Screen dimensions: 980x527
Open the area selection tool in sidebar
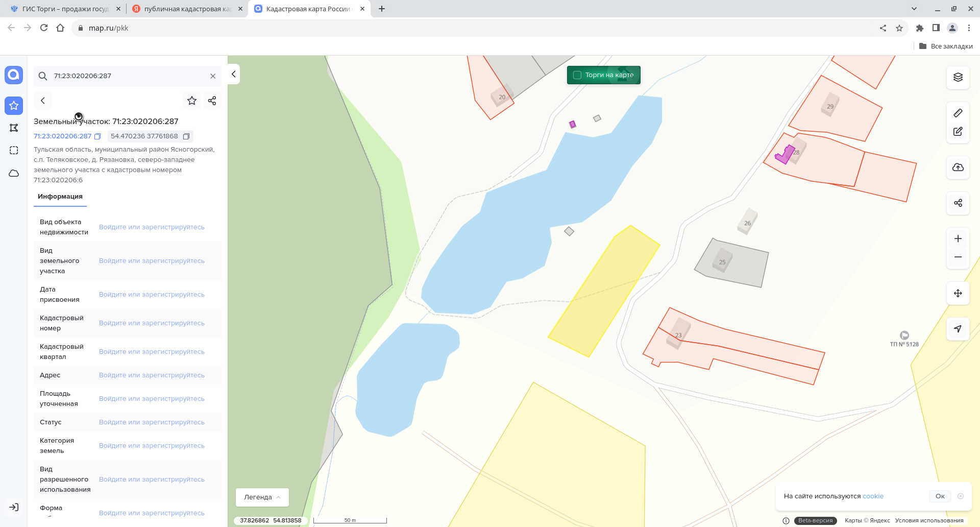[x=14, y=150]
